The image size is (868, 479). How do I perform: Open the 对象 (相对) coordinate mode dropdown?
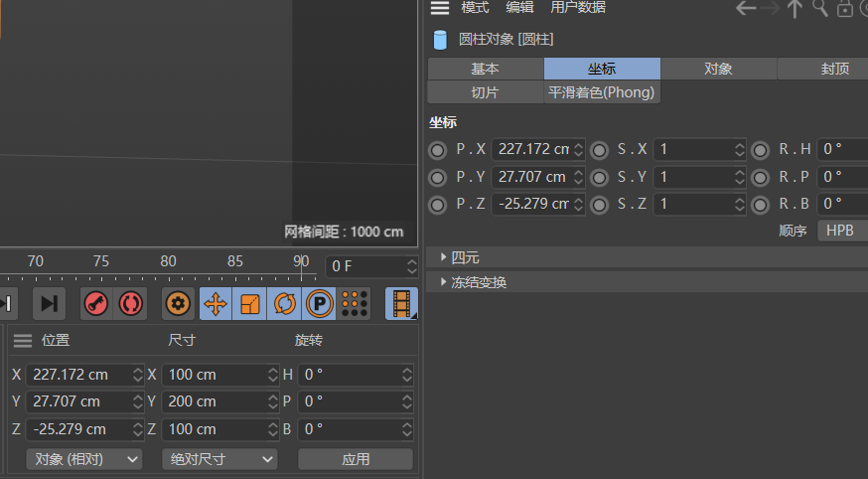pyautogui.click(x=83, y=459)
